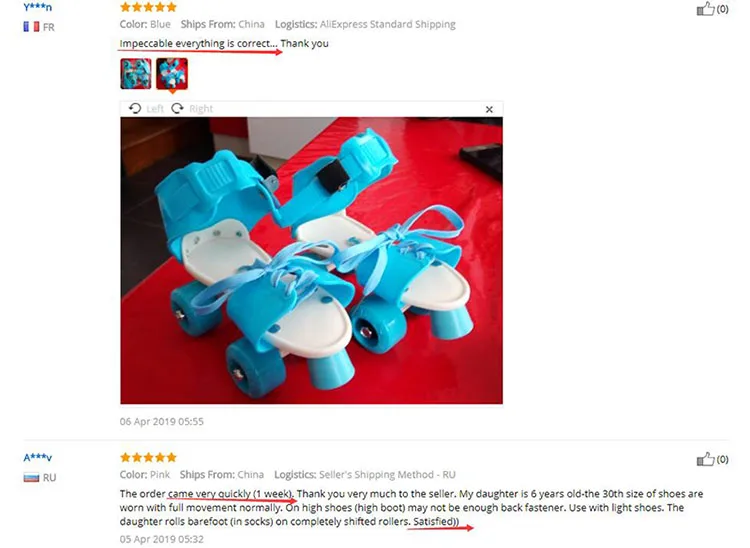
Task: Rotate the photo left with arrow icon
Action: 135,109
